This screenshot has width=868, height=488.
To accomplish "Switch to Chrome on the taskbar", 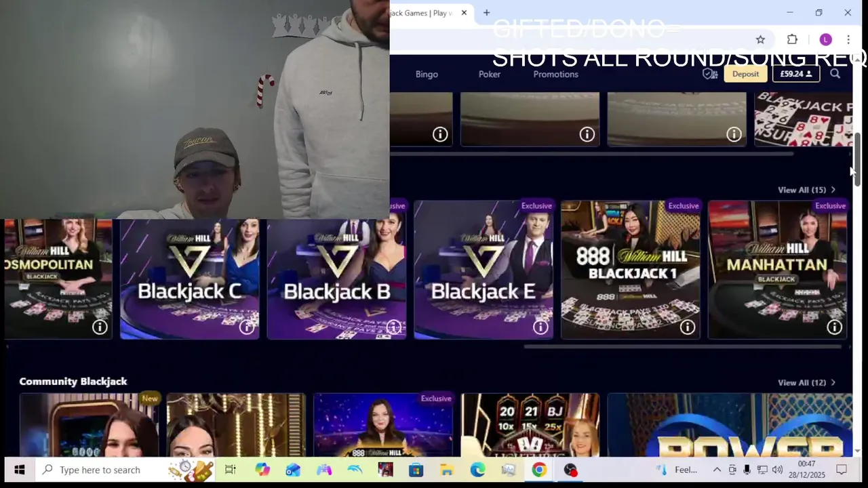I will coord(539,470).
